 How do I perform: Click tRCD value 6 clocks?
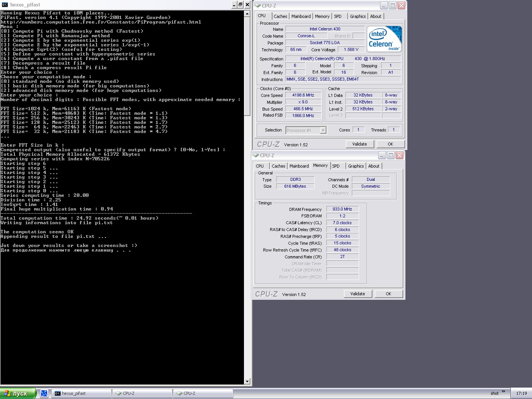click(343, 230)
